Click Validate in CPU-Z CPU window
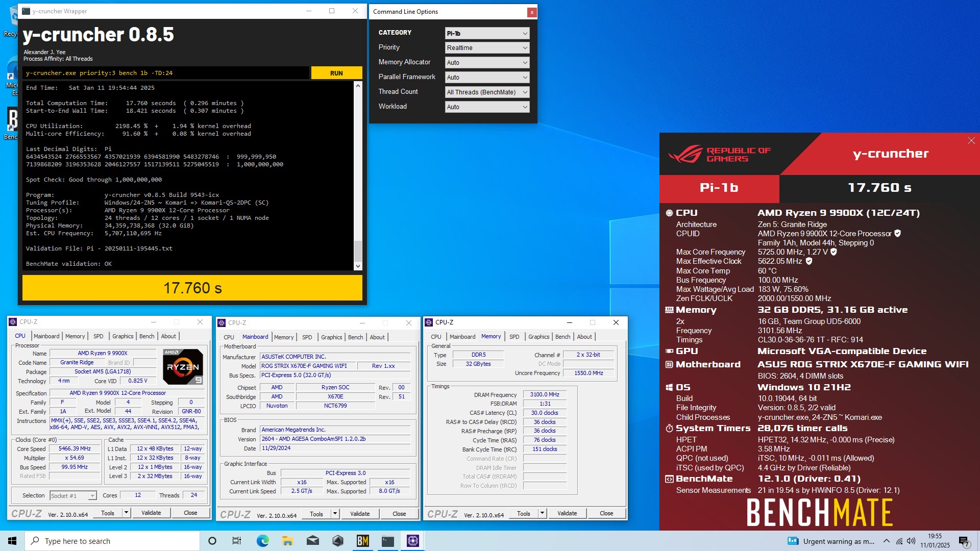 (151, 513)
